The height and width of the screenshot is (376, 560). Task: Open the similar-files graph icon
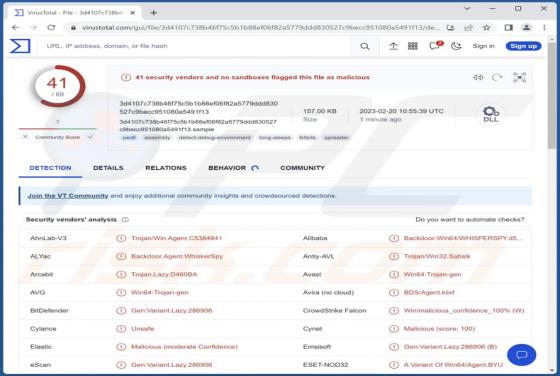pyautogui.click(x=519, y=77)
